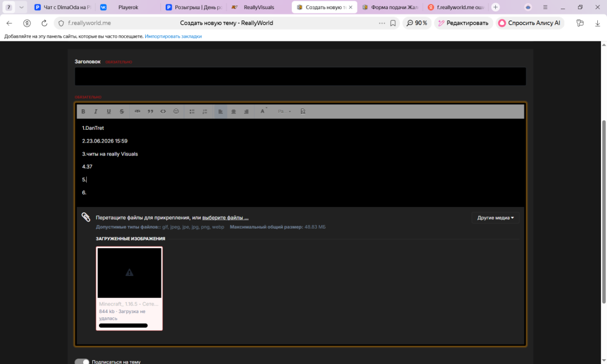607x364 pixels.
Task: Apply strikethrough formatting
Action: (x=121, y=112)
